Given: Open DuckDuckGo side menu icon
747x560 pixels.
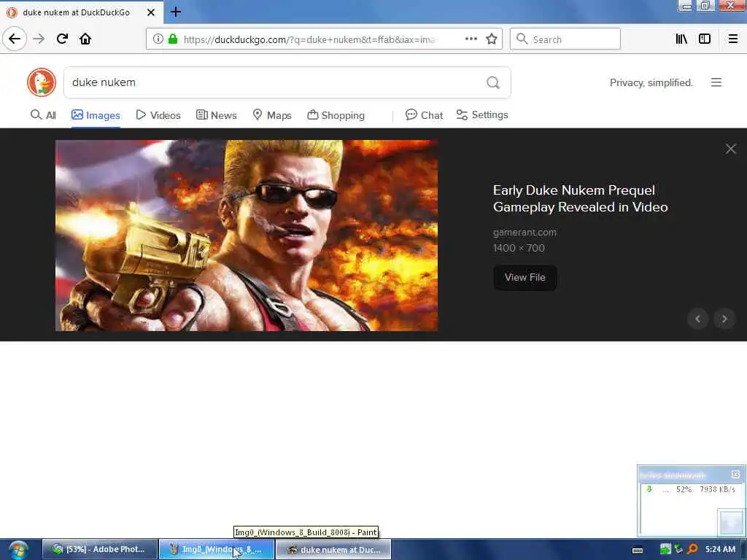Looking at the screenshot, I should click(716, 82).
